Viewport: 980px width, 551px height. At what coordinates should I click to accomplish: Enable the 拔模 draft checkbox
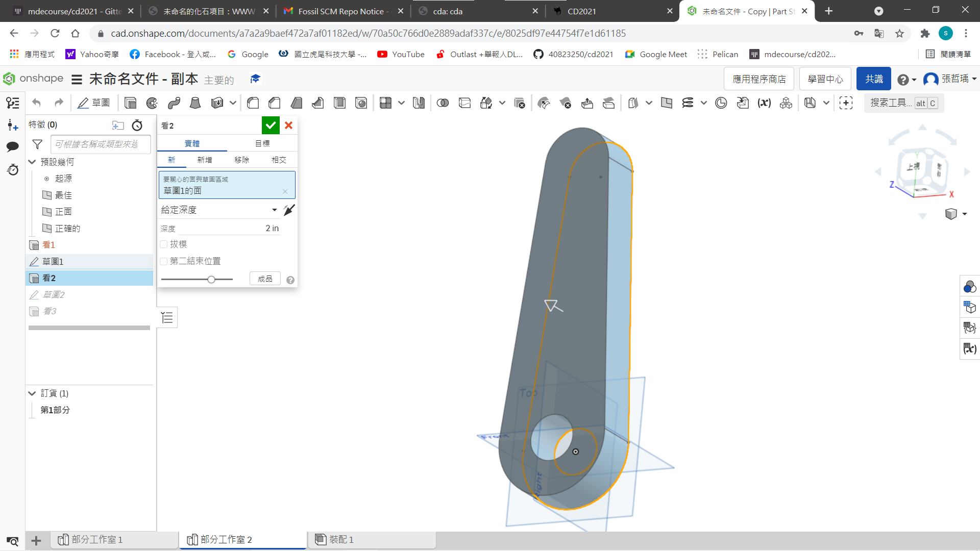click(164, 244)
